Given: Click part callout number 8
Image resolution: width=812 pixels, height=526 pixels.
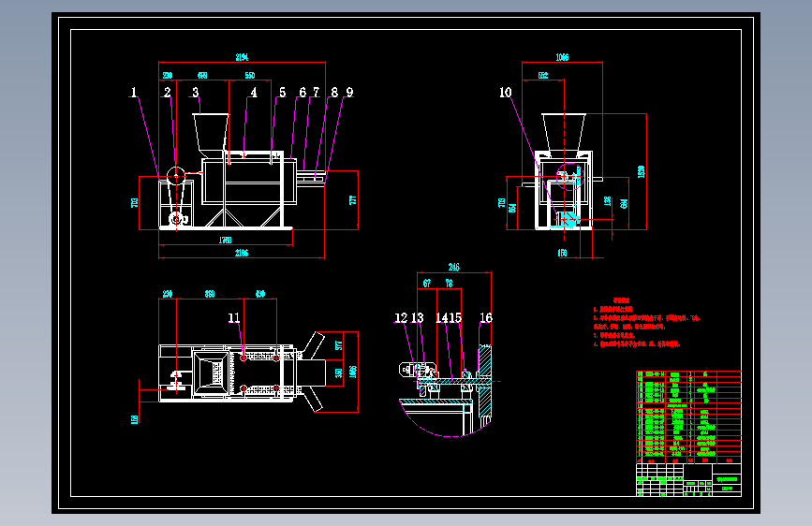Looking at the screenshot, I should pyautogui.click(x=334, y=92).
